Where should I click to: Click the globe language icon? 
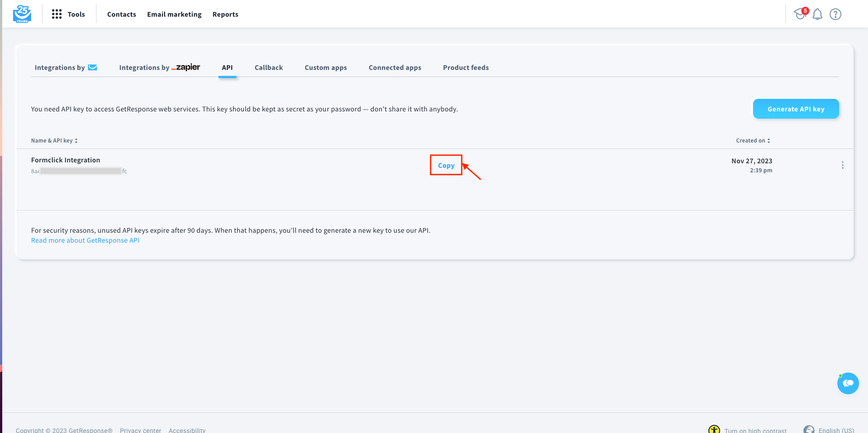809,430
